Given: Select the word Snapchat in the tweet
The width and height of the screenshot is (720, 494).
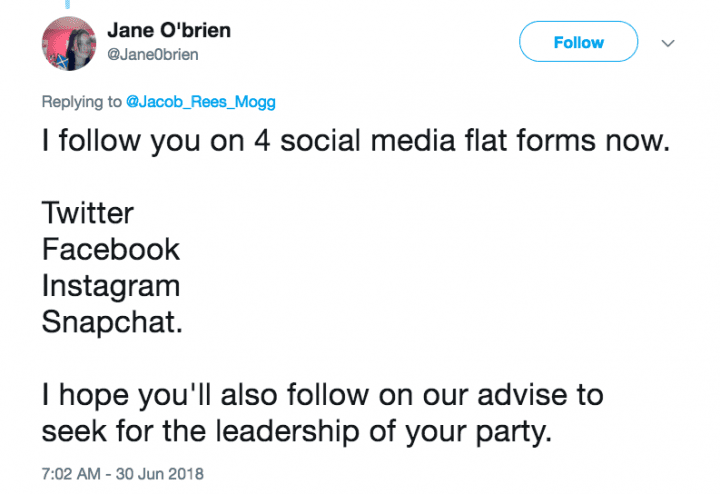Looking at the screenshot, I should [112, 322].
